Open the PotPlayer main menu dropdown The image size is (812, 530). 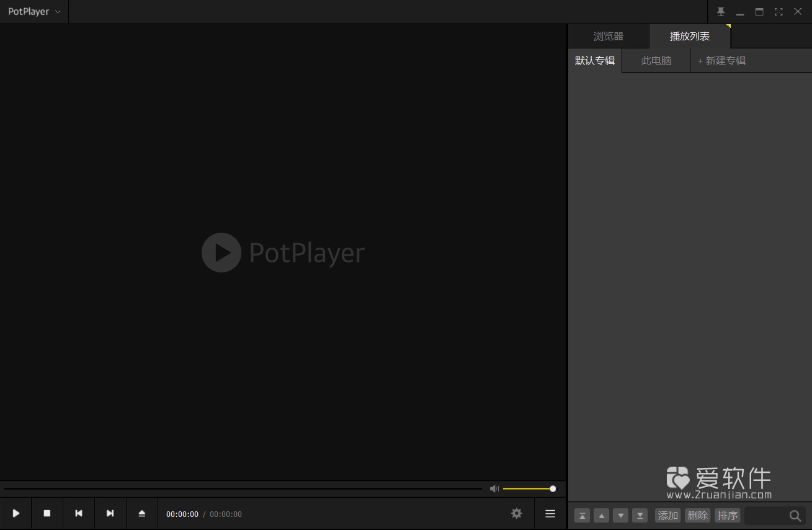click(34, 11)
